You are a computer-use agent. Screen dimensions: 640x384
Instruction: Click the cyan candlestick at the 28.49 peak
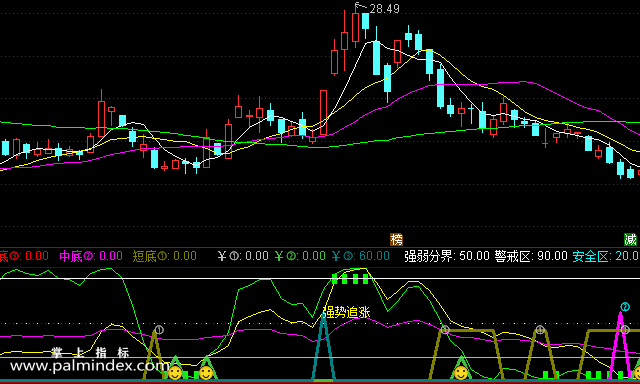(365, 21)
